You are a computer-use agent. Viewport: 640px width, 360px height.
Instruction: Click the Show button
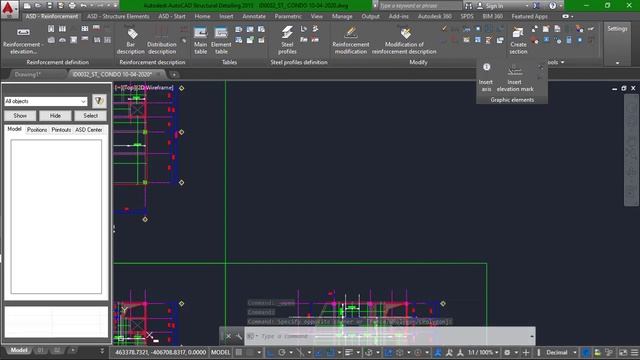click(20, 116)
